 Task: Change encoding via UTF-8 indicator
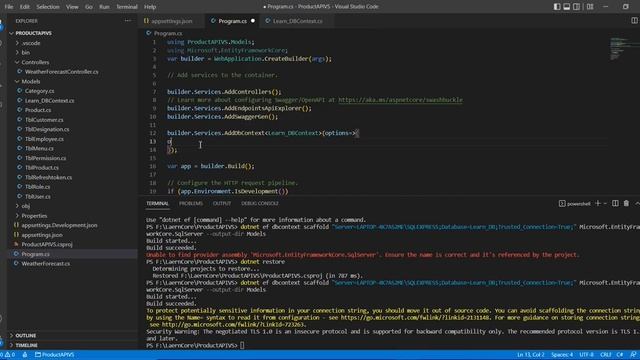coord(587,355)
